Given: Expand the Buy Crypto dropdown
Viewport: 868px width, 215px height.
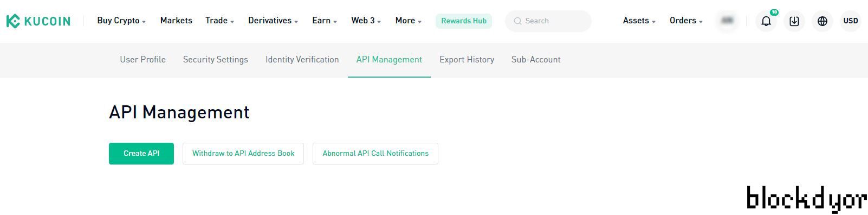Looking at the screenshot, I should pos(121,21).
